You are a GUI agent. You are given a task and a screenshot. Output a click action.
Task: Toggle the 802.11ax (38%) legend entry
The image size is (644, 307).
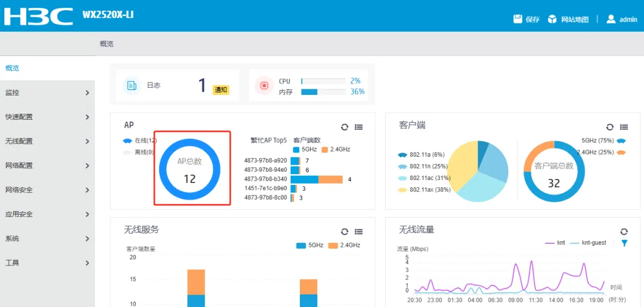click(425, 190)
